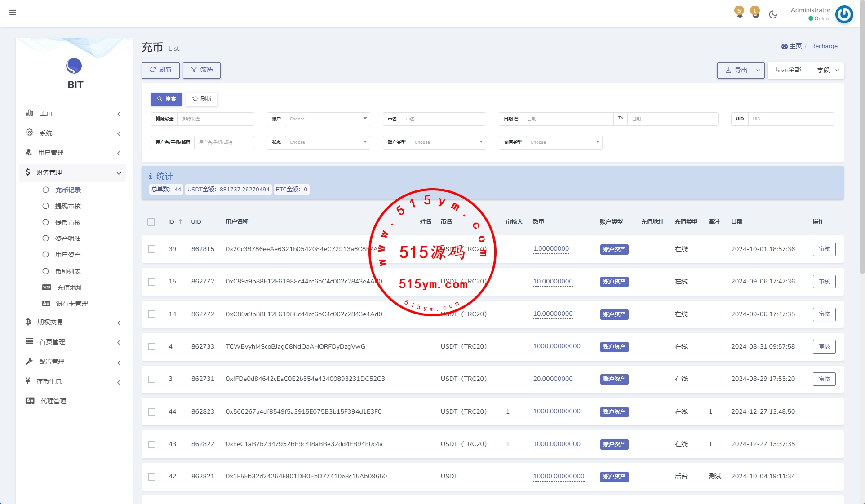Select checkbox for row ID 39

(x=152, y=249)
